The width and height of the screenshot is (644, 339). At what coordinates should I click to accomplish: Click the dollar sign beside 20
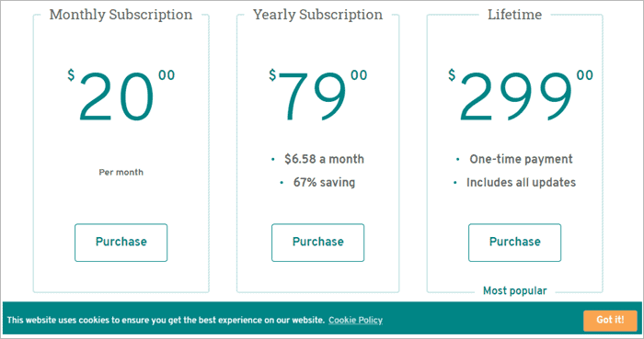coord(71,75)
